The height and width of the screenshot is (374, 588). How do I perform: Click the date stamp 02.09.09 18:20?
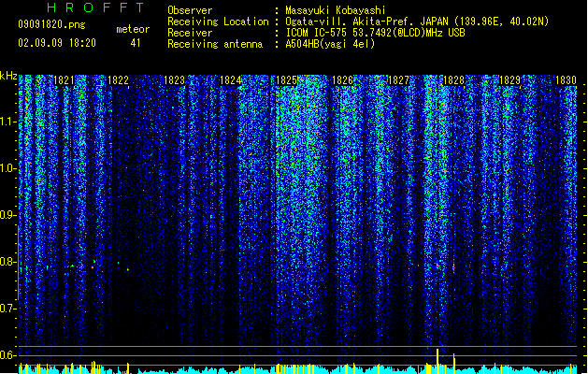pyautogui.click(x=57, y=43)
